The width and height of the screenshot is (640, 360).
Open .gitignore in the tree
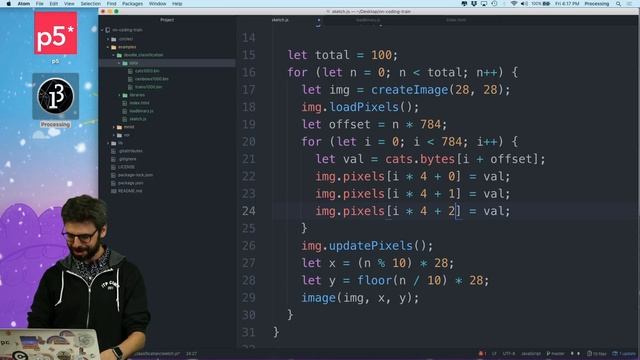coord(127,159)
